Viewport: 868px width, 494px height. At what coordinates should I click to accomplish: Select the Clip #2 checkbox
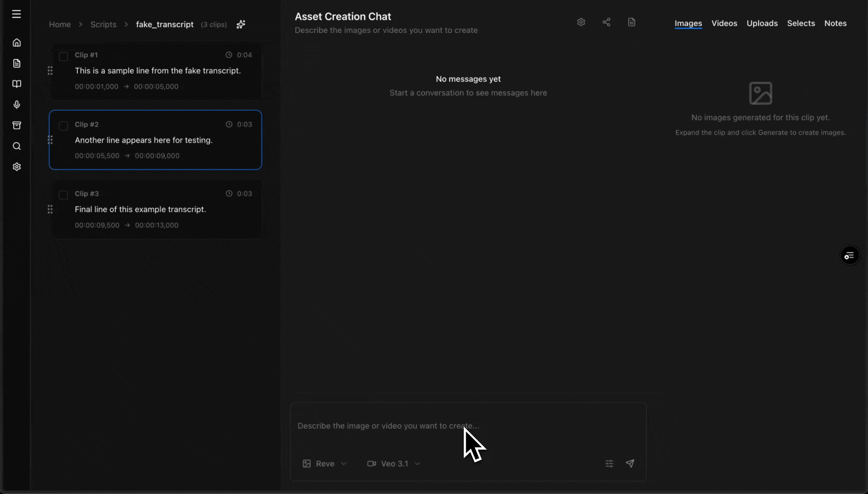click(x=64, y=126)
